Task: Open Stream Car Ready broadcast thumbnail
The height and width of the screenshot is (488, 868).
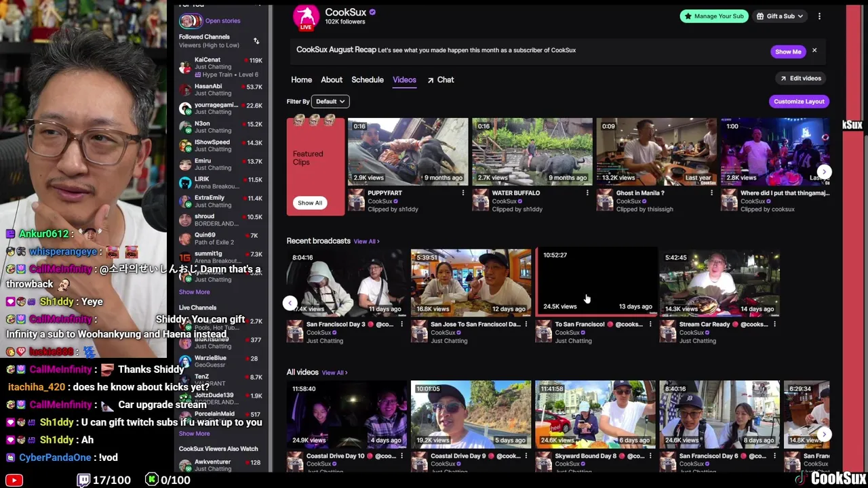Action: [719, 283]
